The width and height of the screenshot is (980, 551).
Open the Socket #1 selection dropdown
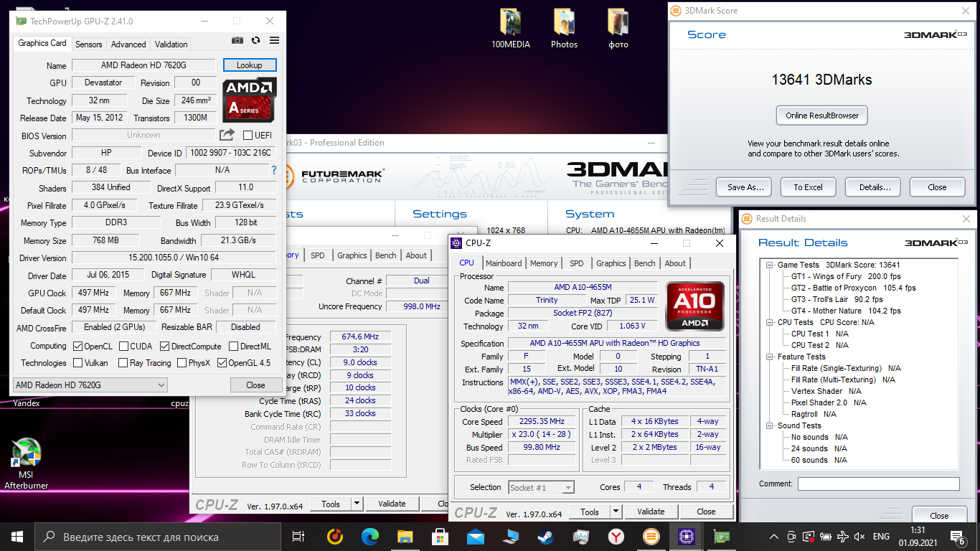541,487
